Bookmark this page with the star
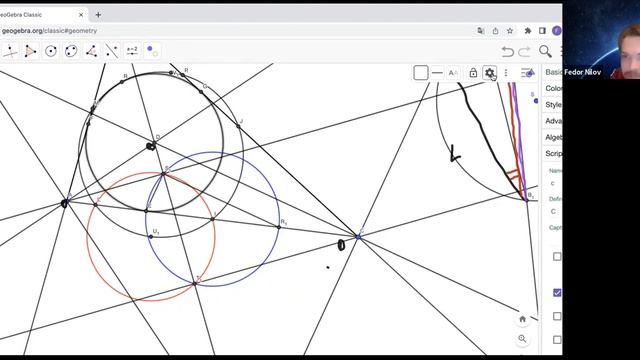 coord(510,31)
